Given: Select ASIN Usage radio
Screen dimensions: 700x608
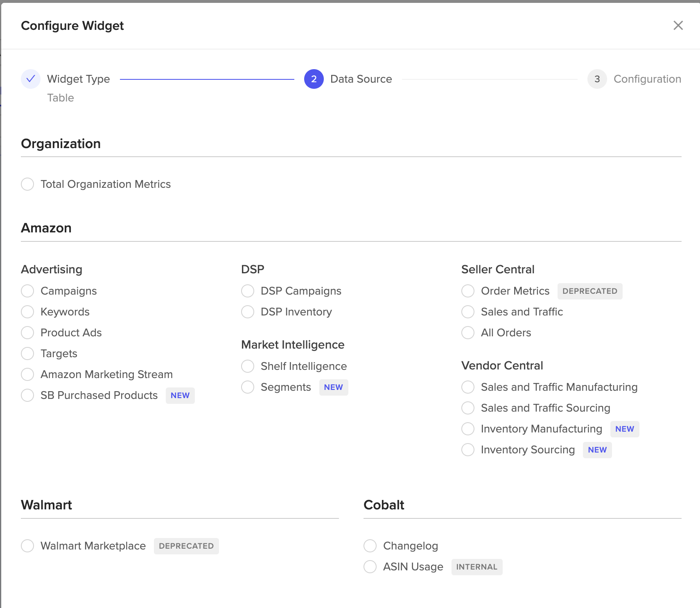Looking at the screenshot, I should 370,567.
